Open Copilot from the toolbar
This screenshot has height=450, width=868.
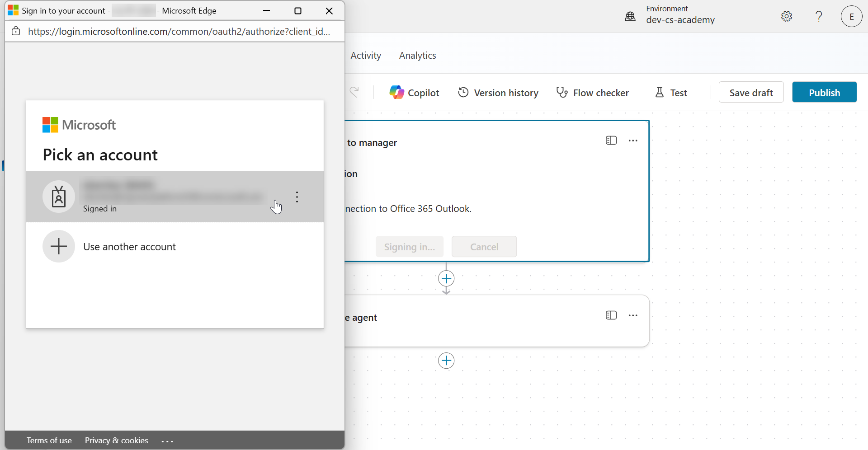414,92
